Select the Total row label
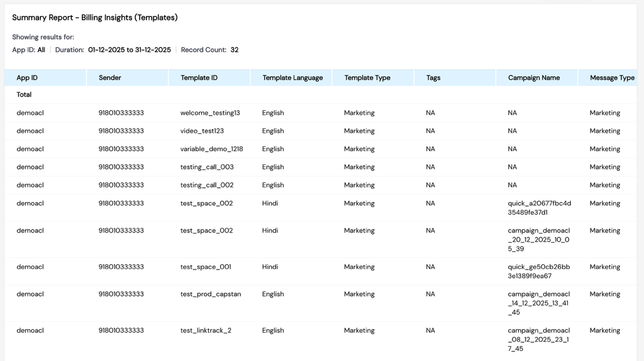 [x=24, y=95]
